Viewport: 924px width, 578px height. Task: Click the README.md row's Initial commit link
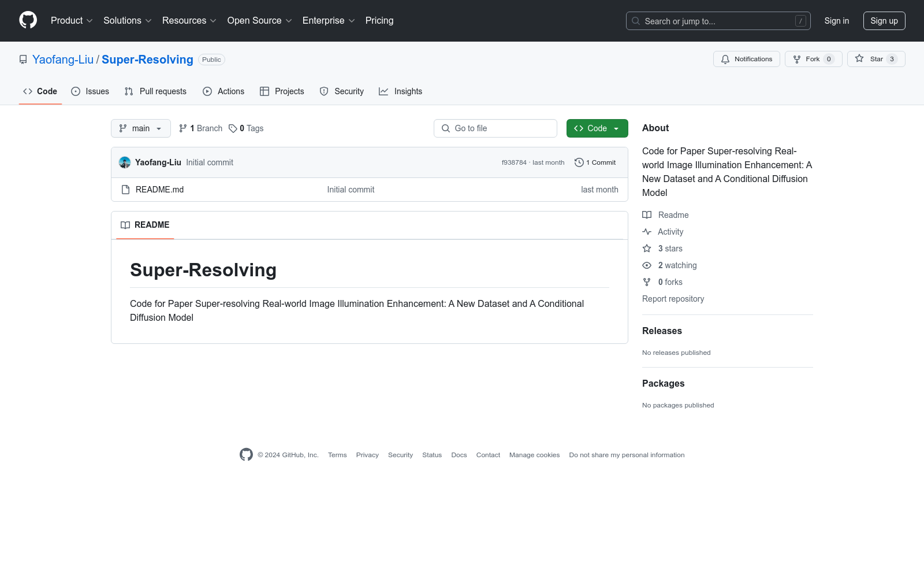(x=351, y=190)
